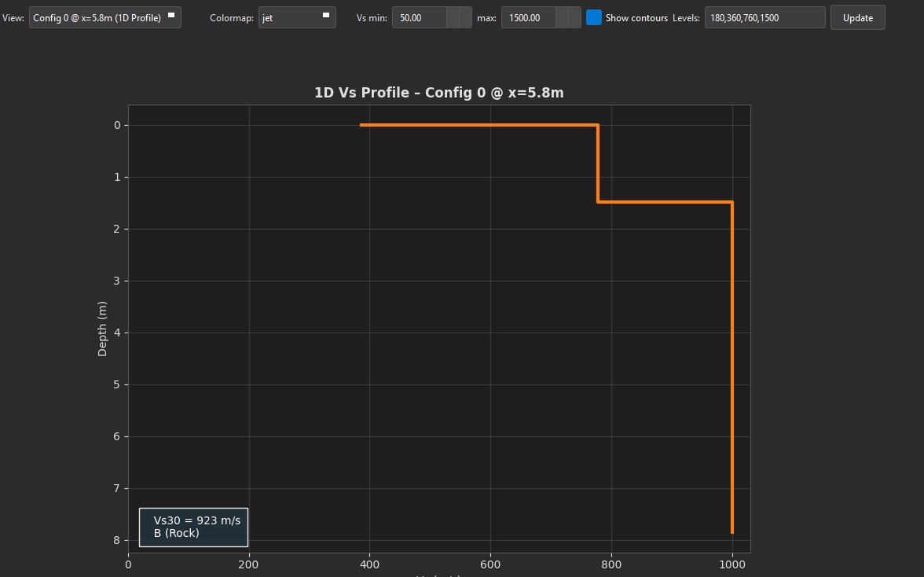Click the 'Vs30 = 923 m/s' annotation text
The height and width of the screenshot is (577, 924).
coord(196,520)
